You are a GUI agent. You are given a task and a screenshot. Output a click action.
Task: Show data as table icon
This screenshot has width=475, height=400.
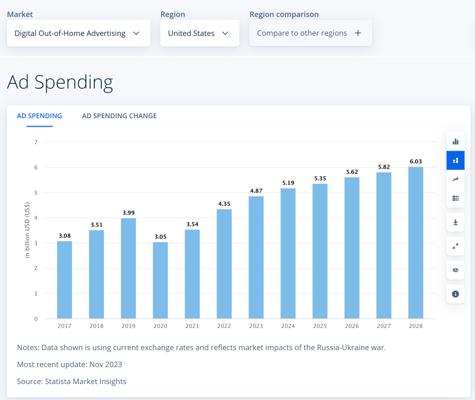pyautogui.click(x=455, y=198)
